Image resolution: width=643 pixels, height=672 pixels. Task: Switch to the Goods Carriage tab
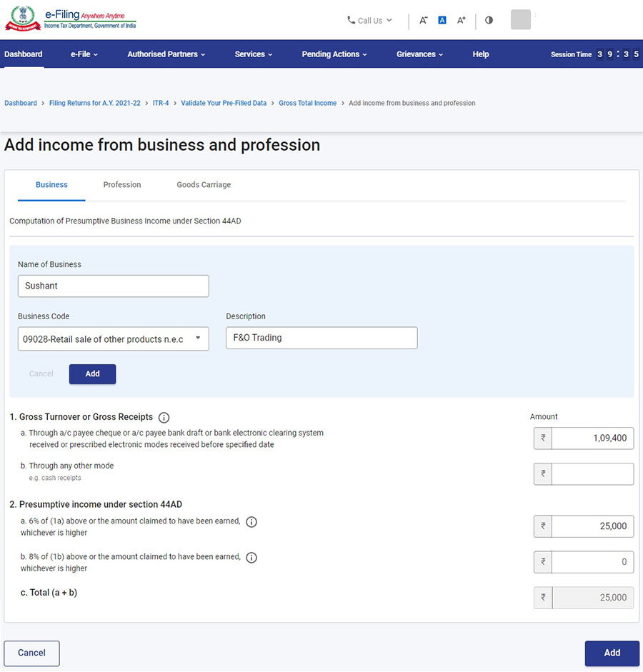click(203, 184)
